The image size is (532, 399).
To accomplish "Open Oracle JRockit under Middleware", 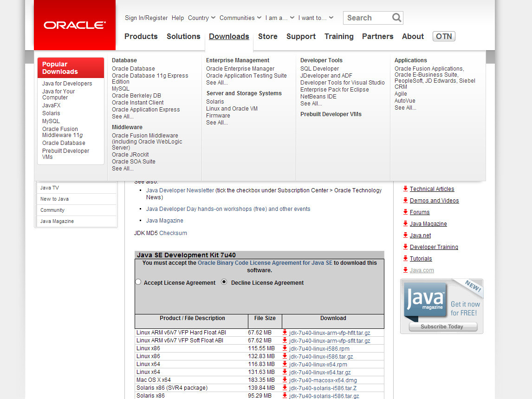I will (130, 155).
